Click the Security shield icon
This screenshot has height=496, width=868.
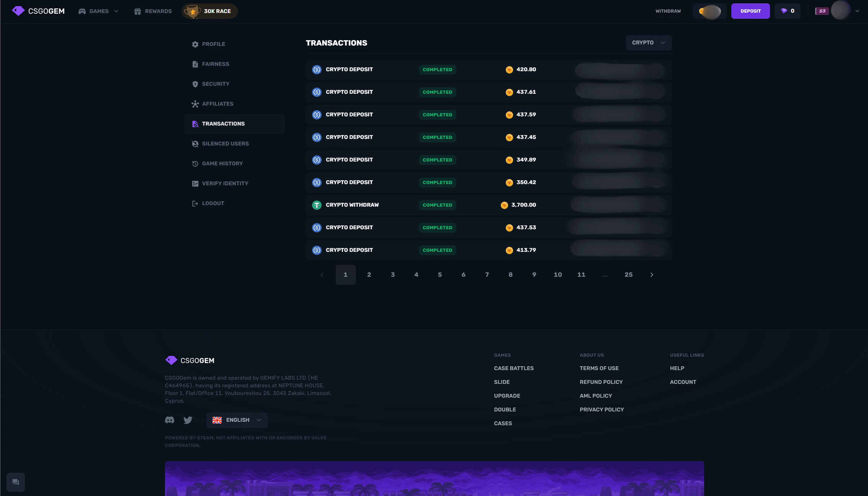click(x=195, y=84)
